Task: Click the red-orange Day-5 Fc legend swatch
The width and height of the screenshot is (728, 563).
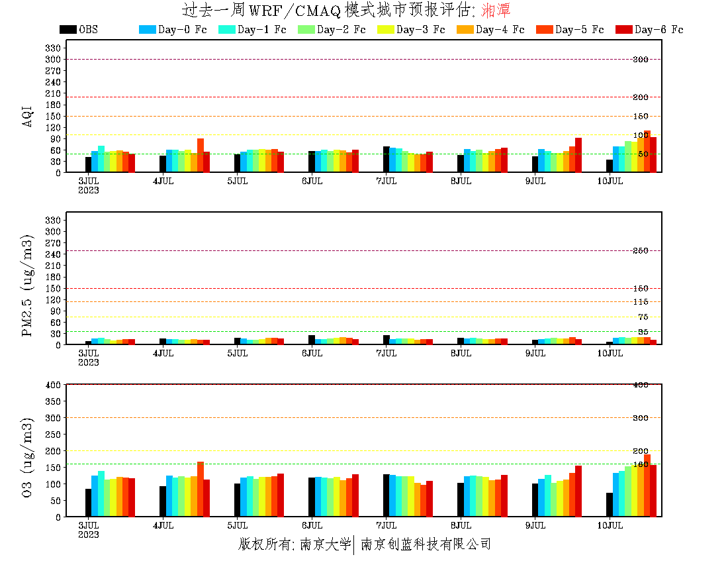Action: (544, 29)
